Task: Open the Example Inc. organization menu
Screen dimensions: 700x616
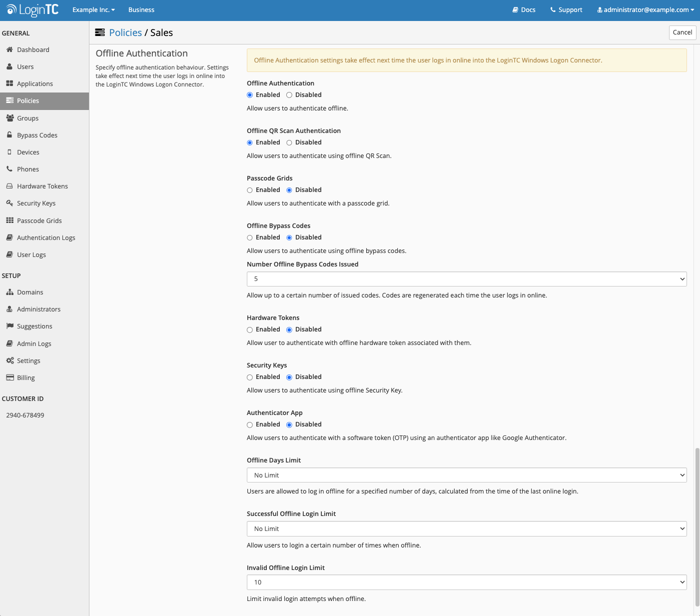Action: 93,10
